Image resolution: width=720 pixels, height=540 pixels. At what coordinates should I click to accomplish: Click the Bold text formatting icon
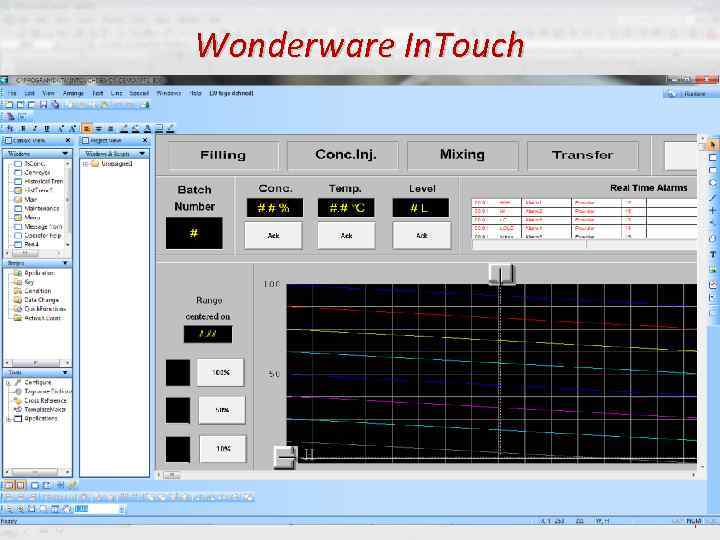[x=23, y=129]
